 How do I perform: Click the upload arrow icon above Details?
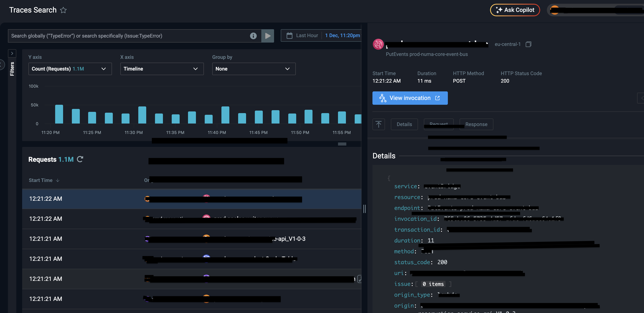pyautogui.click(x=379, y=124)
